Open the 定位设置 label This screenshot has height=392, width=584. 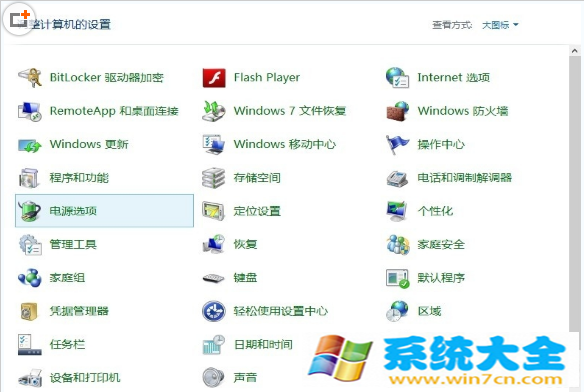(257, 211)
